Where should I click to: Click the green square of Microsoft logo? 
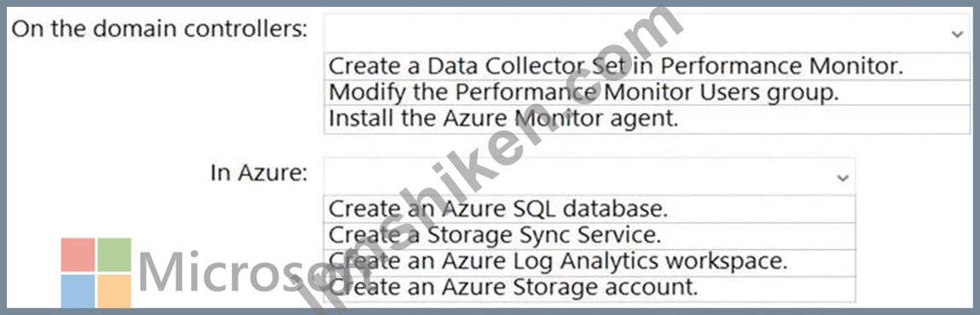114,254
